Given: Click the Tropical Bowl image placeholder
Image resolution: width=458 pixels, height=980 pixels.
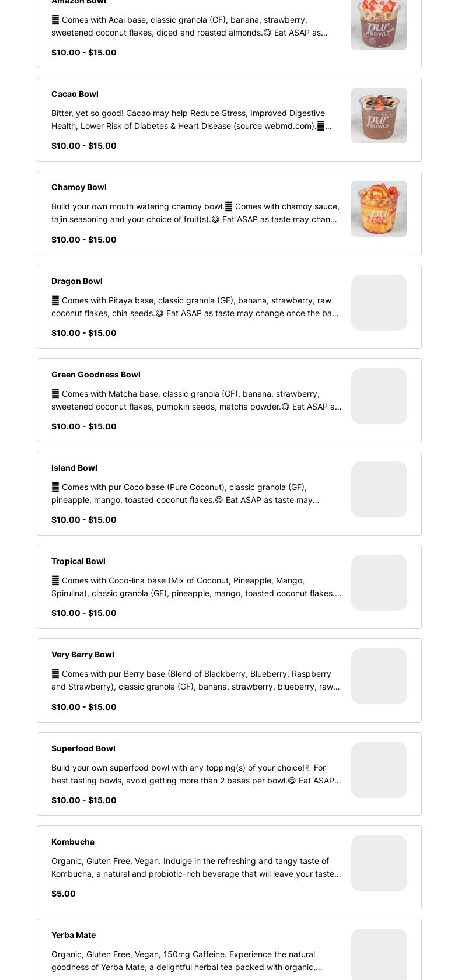Looking at the screenshot, I should [379, 583].
